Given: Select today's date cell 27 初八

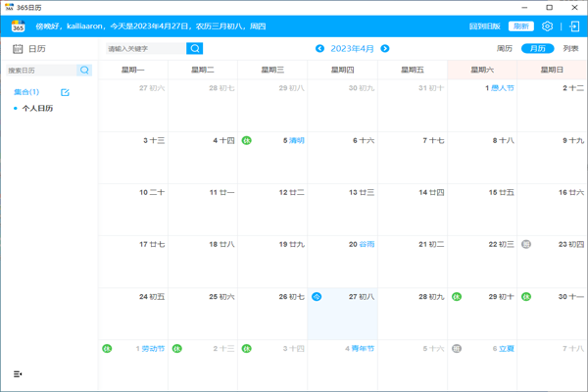Looking at the screenshot, I should [x=343, y=314].
